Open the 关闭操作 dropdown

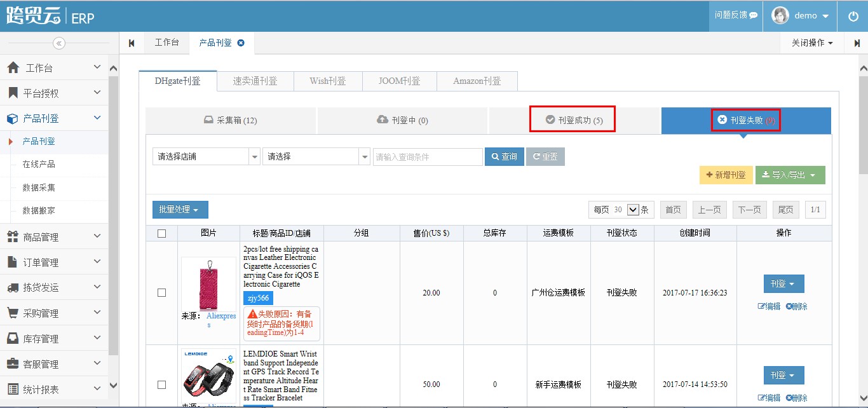(812, 43)
